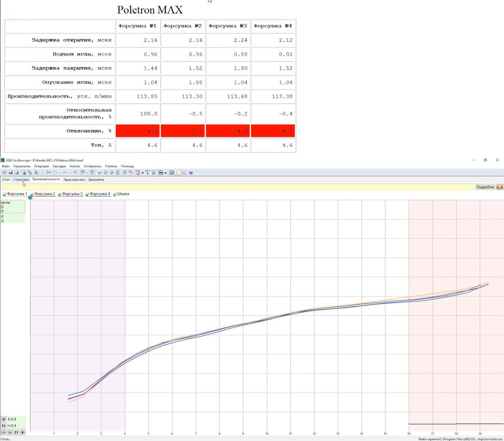
Task: Select the Производительность tab
Action: tap(46, 179)
